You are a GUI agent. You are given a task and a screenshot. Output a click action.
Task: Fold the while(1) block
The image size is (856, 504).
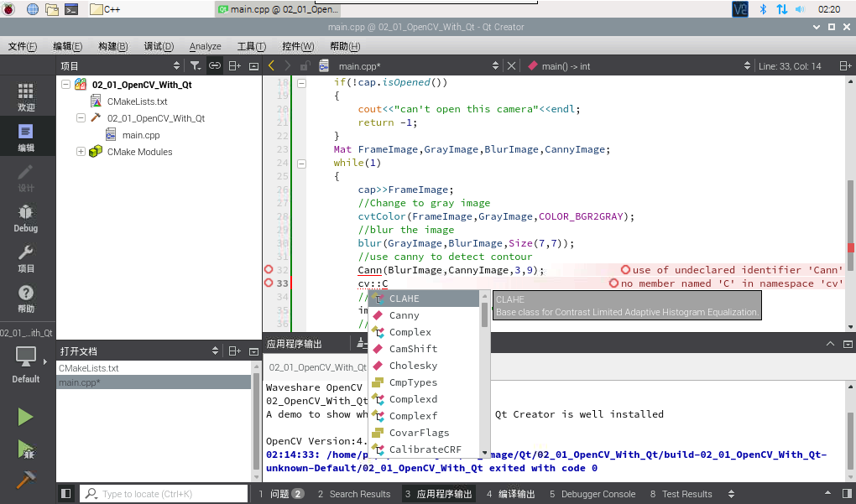301,164
